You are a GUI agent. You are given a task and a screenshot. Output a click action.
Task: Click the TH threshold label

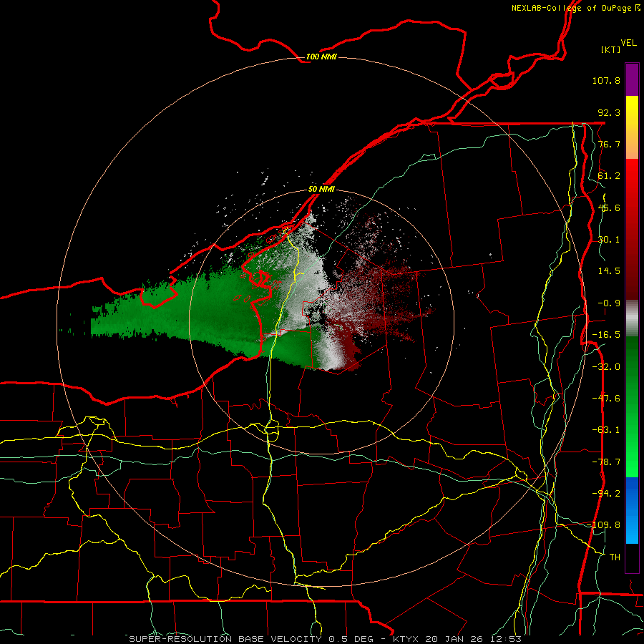615,557
